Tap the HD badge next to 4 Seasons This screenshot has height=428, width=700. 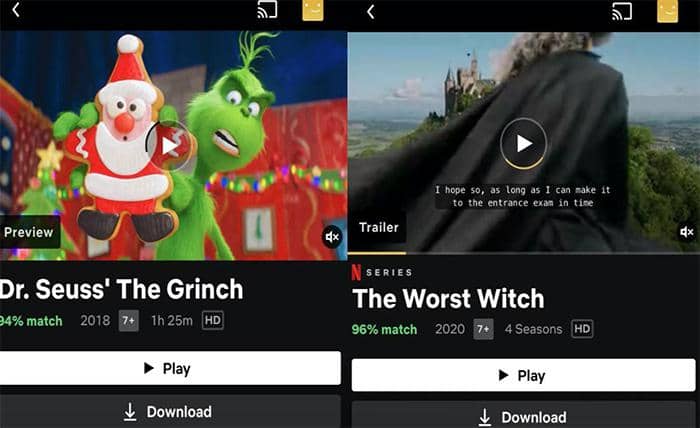click(583, 329)
